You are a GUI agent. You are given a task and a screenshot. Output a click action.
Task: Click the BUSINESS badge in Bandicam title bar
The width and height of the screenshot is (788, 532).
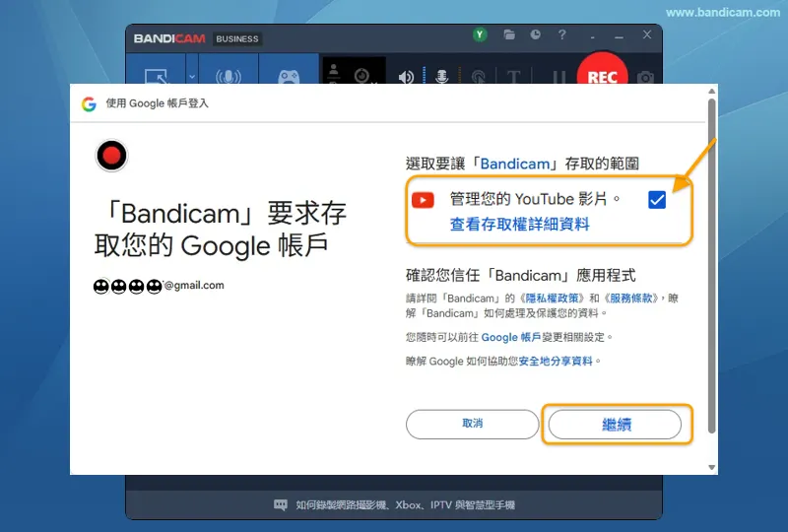pos(237,38)
